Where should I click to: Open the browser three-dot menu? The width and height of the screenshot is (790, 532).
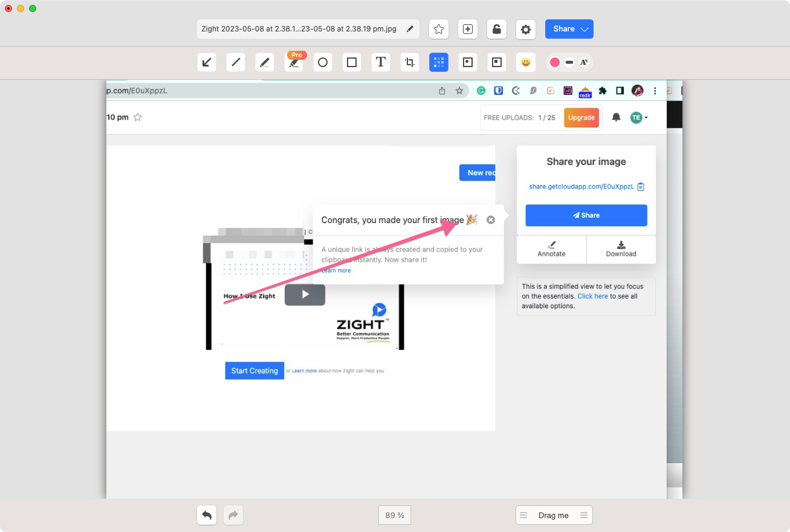coord(655,91)
